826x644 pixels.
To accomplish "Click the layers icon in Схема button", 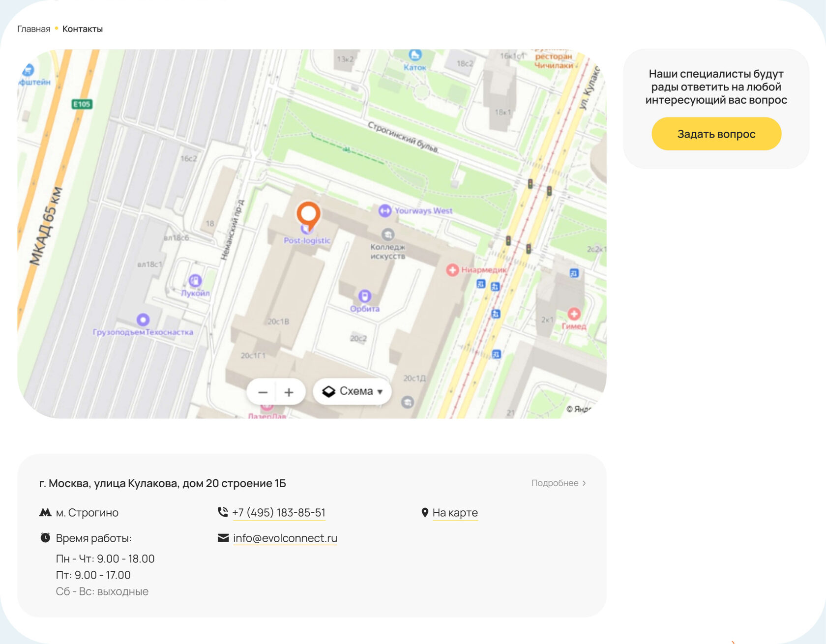I will [328, 391].
